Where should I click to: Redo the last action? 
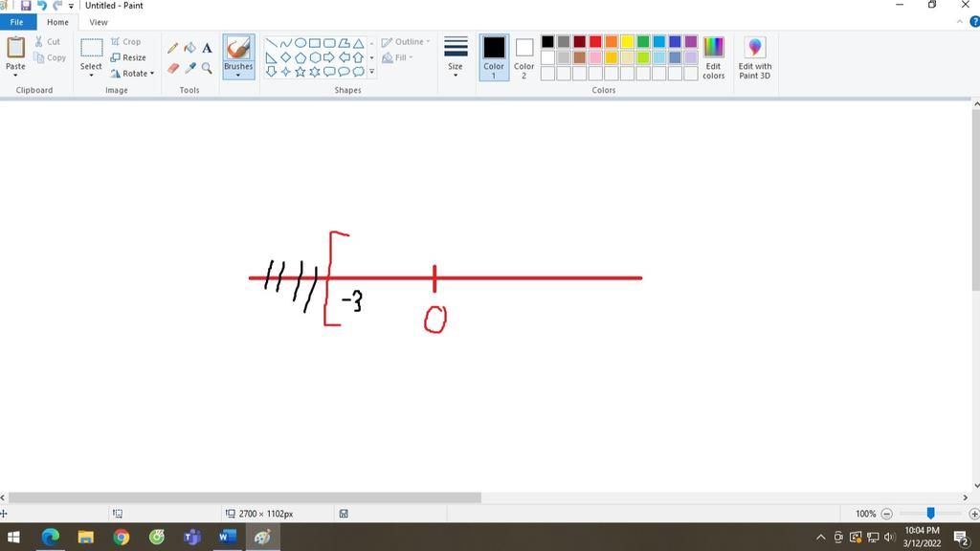pyautogui.click(x=57, y=6)
